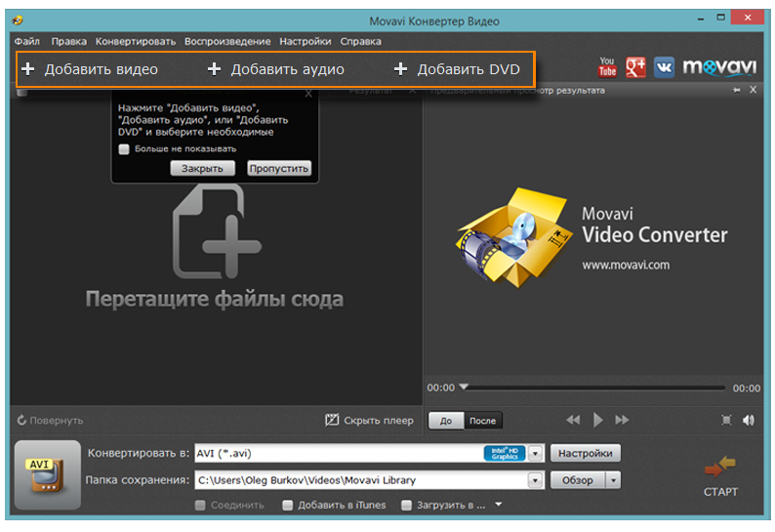This screenshot has width=775, height=532.
Task: Open the Правка menu
Action: (x=68, y=42)
